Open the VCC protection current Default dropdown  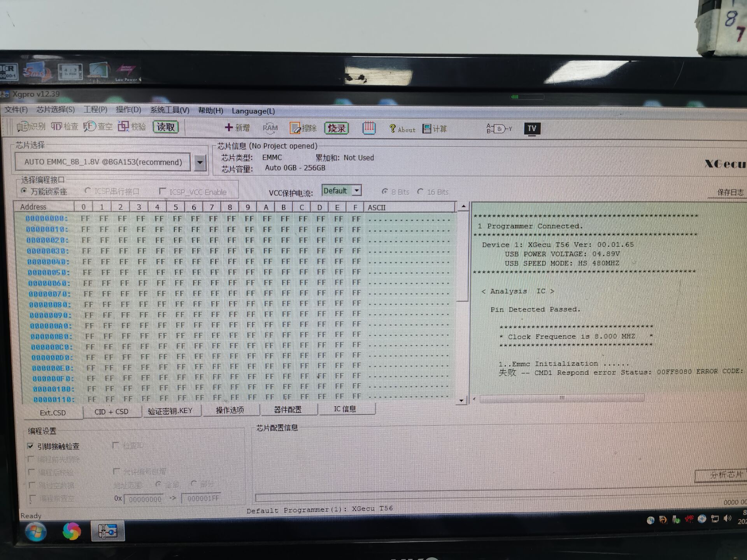click(x=357, y=191)
